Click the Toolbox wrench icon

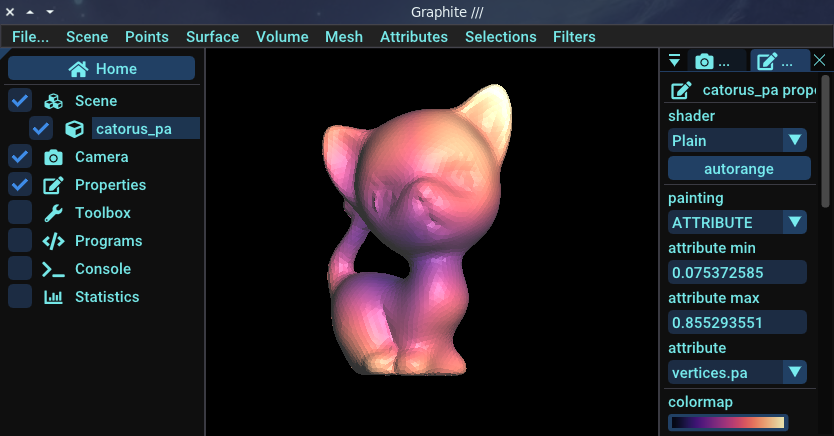click(54, 213)
